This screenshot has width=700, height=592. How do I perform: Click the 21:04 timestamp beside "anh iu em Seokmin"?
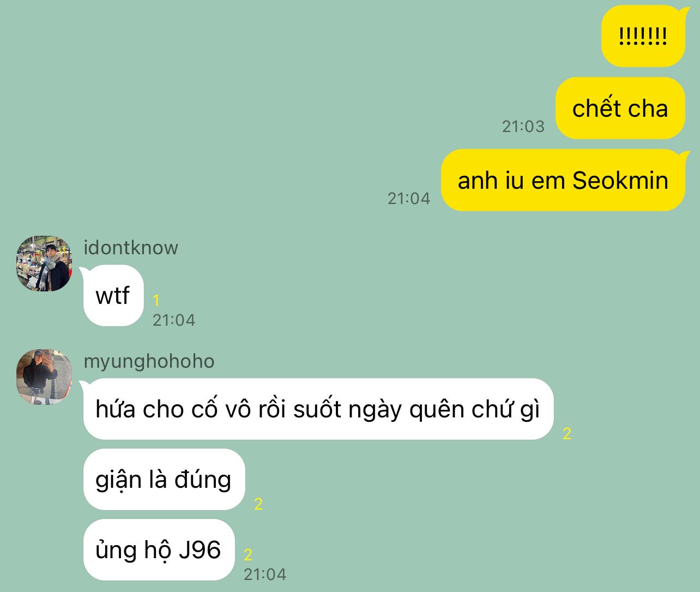click(409, 199)
